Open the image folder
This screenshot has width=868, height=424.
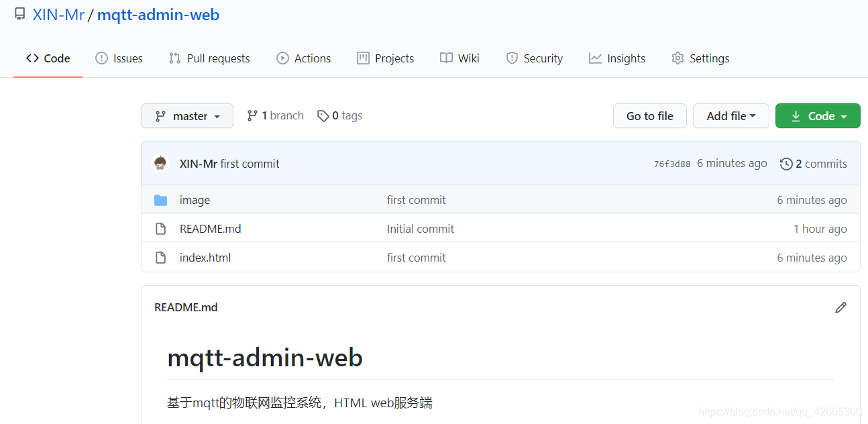[195, 200]
